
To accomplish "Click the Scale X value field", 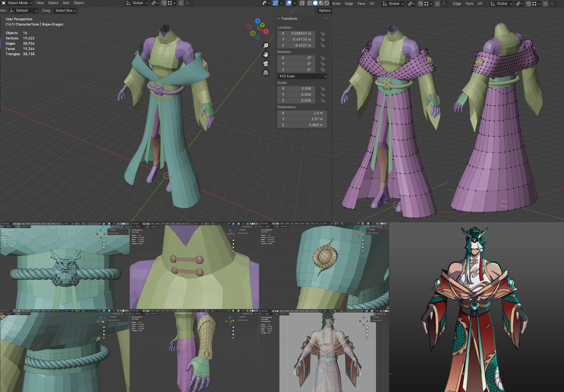I will click(296, 89).
